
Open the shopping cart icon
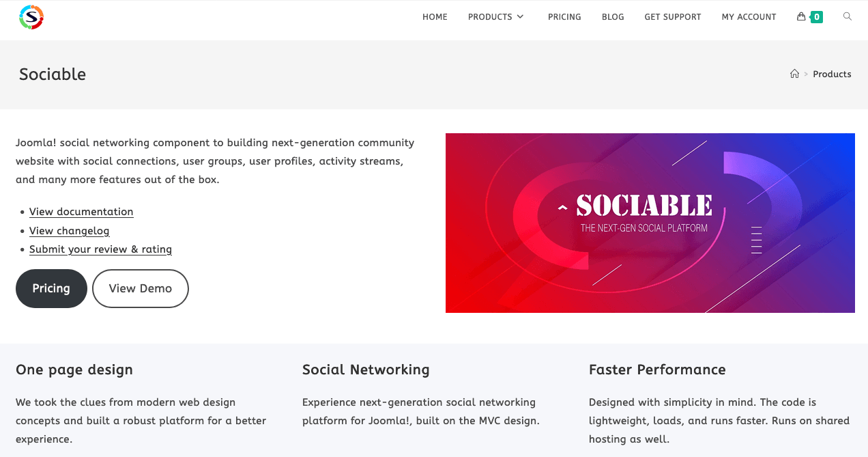pyautogui.click(x=801, y=16)
